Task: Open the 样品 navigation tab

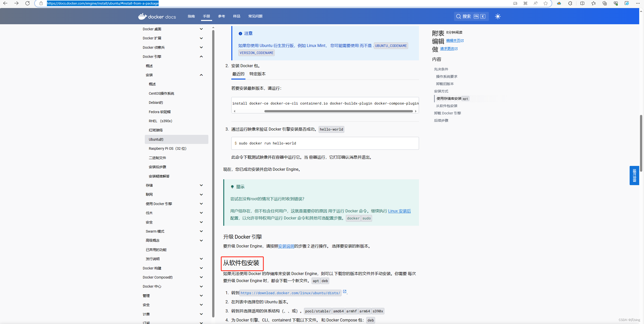Action: point(237,16)
